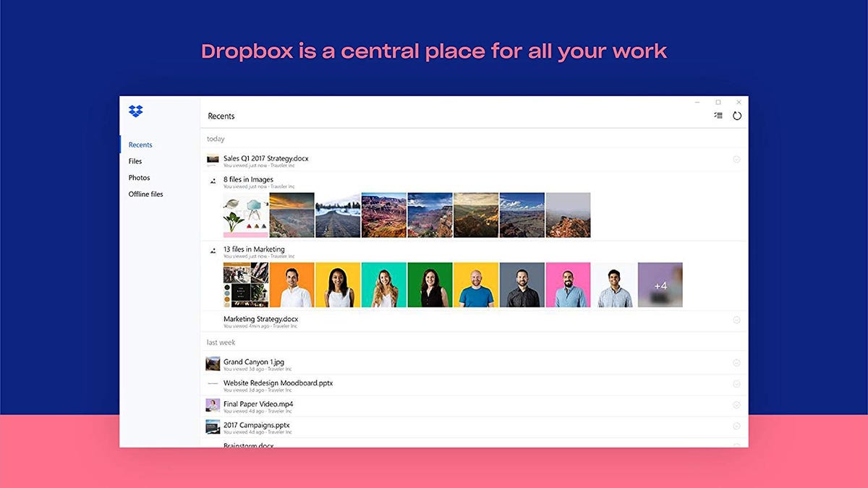Click the 2017 Campaigns.pptx file icon
868x488 pixels.
(213, 427)
